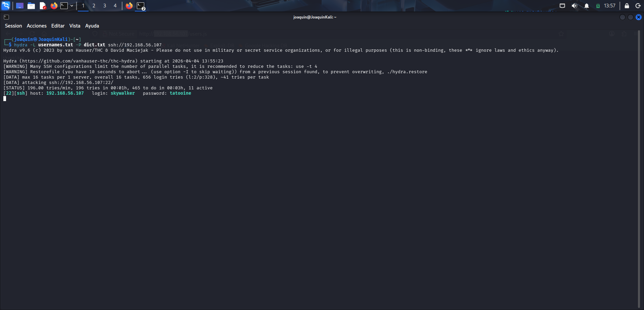644x310 pixels.
Task: Toggle notifications with the bell icon
Action: click(586, 5)
